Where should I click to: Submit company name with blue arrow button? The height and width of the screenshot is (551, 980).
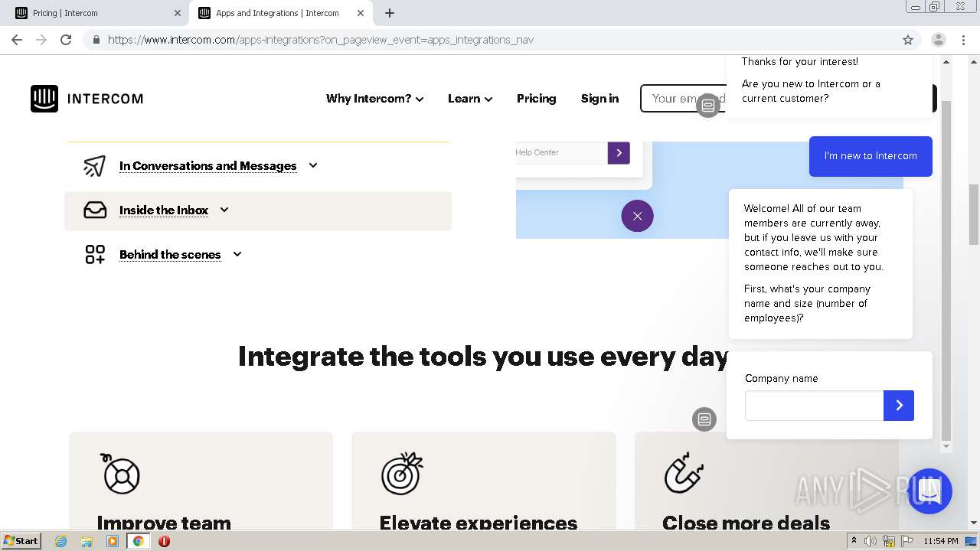coord(899,406)
